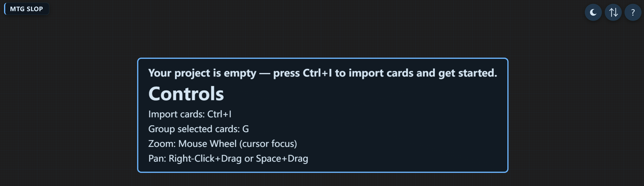Select the "Group selected cards: G" line
This screenshot has height=186, width=644.
pos(199,129)
